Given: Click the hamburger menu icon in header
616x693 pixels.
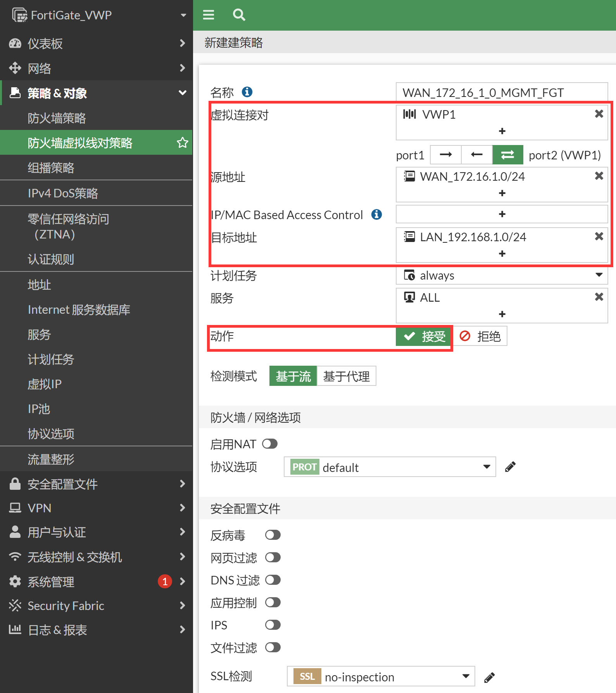Looking at the screenshot, I should (209, 15).
